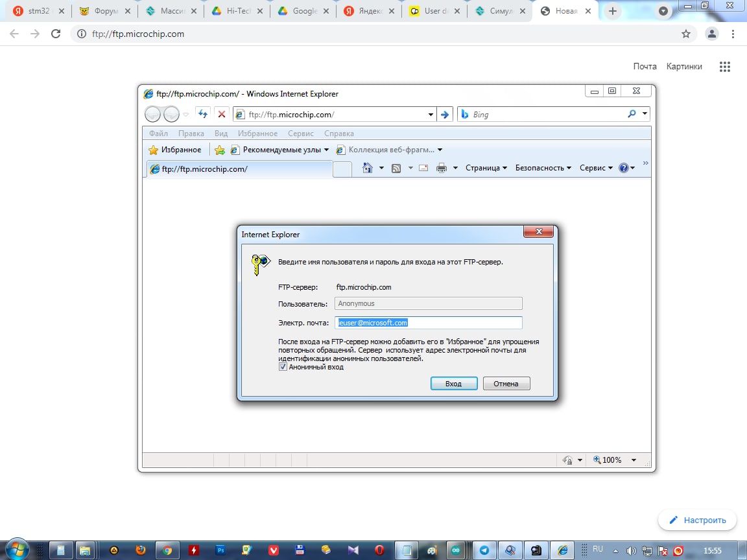The image size is (747, 560).
Task: Open the Правка menu
Action: (x=191, y=134)
